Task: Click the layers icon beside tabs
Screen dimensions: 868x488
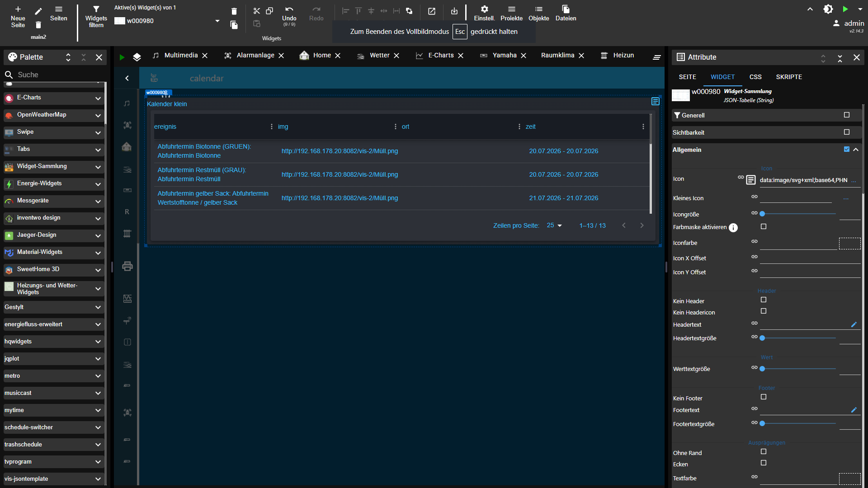Action: coord(137,57)
